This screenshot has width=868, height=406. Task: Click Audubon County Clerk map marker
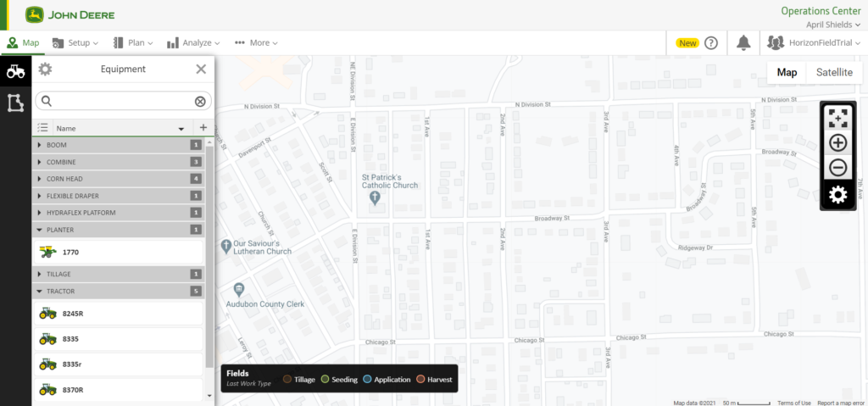[239, 290]
